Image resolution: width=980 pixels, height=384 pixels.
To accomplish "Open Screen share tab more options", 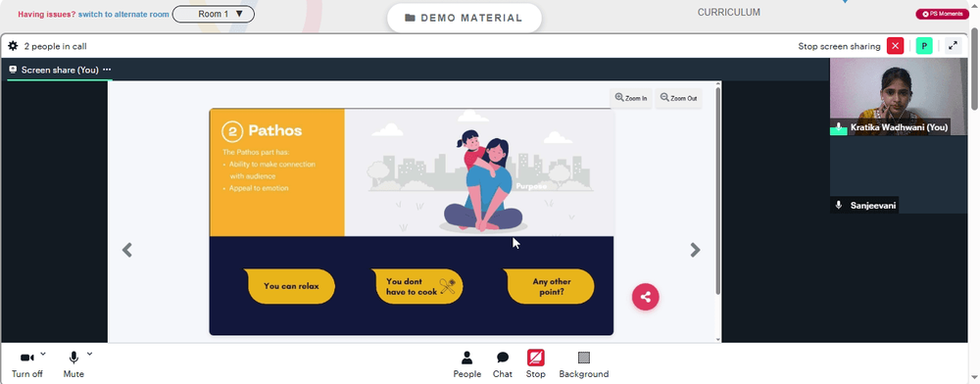I will [x=107, y=70].
